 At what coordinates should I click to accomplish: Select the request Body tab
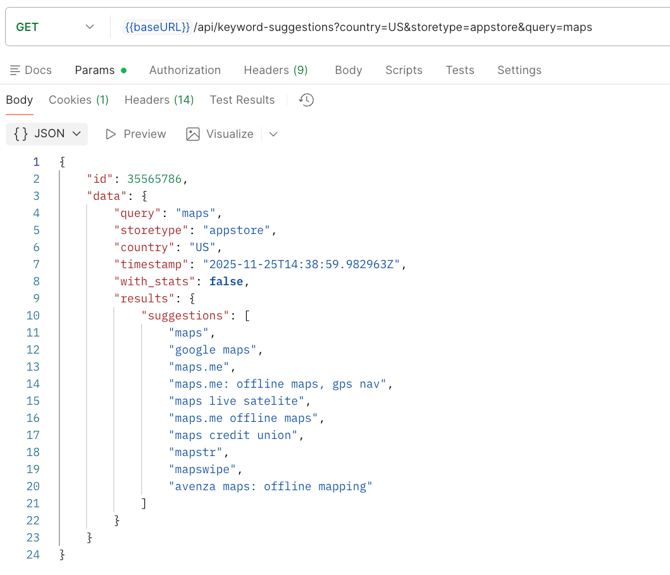[348, 70]
